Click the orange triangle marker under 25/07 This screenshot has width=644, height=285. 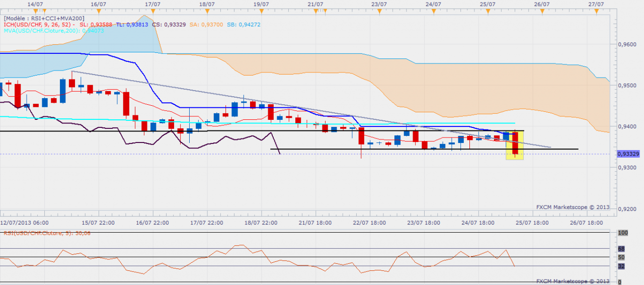488,10
